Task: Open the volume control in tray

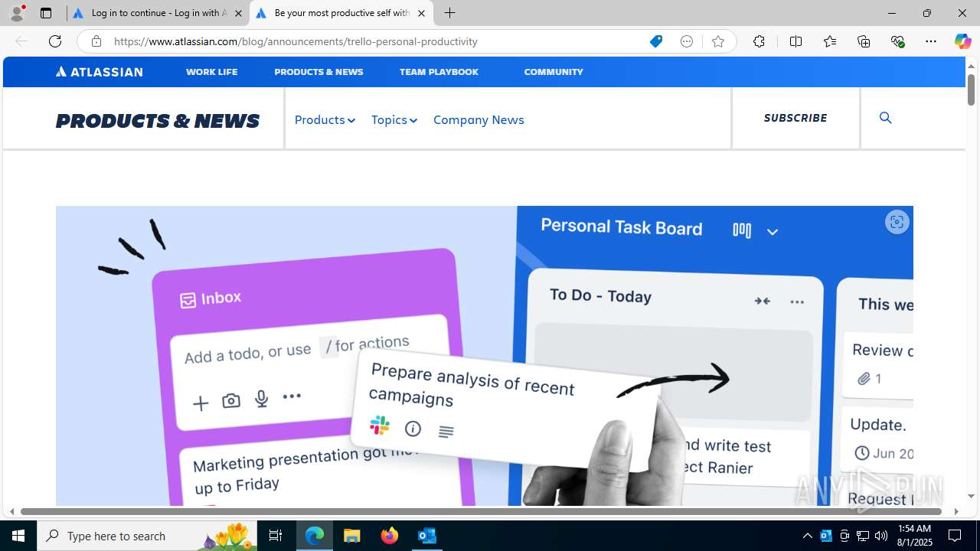Action: point(881,536)
